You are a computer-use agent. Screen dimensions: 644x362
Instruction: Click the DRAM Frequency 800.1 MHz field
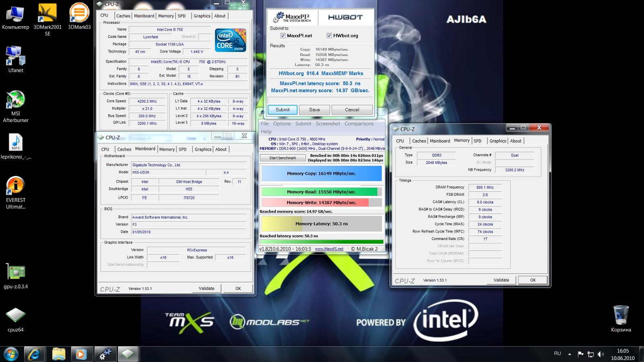[x=485, y=187]
